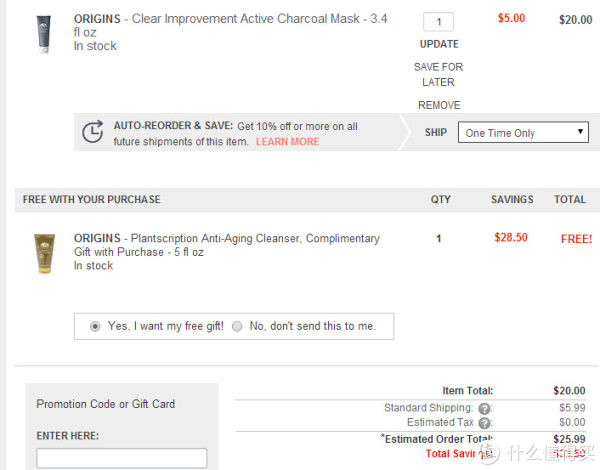Open the ORIGINS Plantscription Anti-Aging Cleanser title
Viewport: 600px width, 470px height.
point(227,245)
